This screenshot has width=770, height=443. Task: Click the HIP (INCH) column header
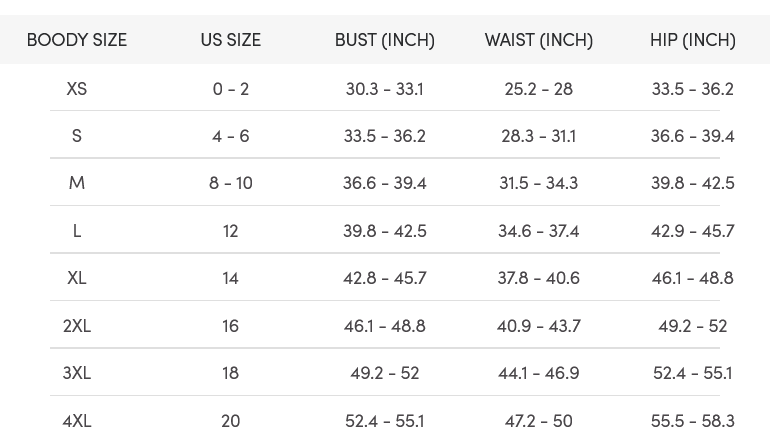(x=693, y=40)
